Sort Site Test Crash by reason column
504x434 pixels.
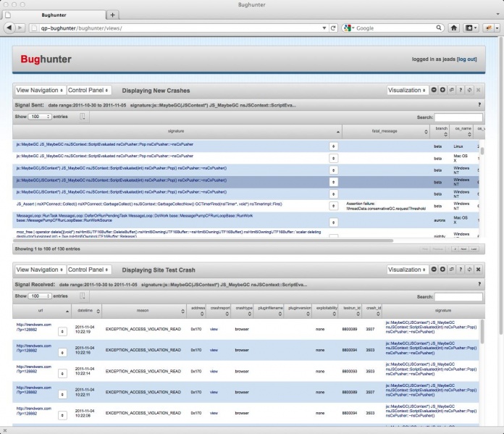click(144, 311)
